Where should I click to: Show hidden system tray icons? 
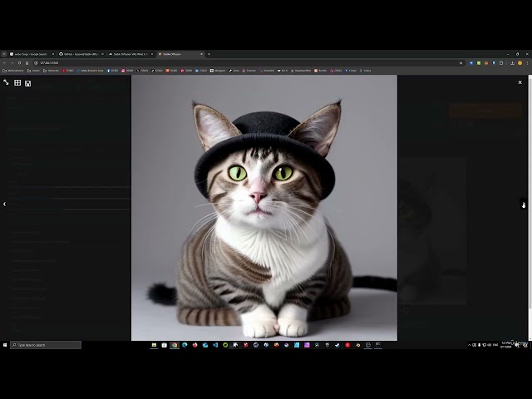tap(469, 345)
